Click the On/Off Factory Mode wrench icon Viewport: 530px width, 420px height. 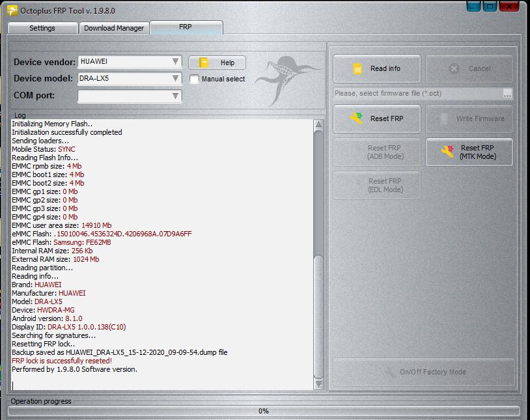389,372
